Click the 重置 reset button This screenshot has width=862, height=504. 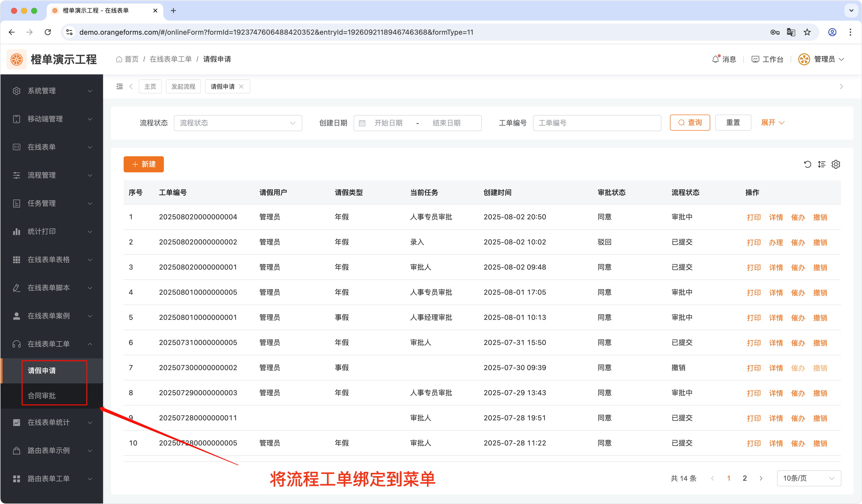733,123
